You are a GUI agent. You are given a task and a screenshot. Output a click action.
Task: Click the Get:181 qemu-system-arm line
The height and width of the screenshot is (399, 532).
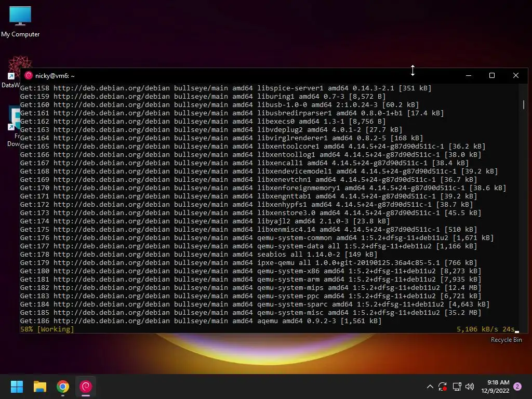pyautogui.click(x=251, y=279)
